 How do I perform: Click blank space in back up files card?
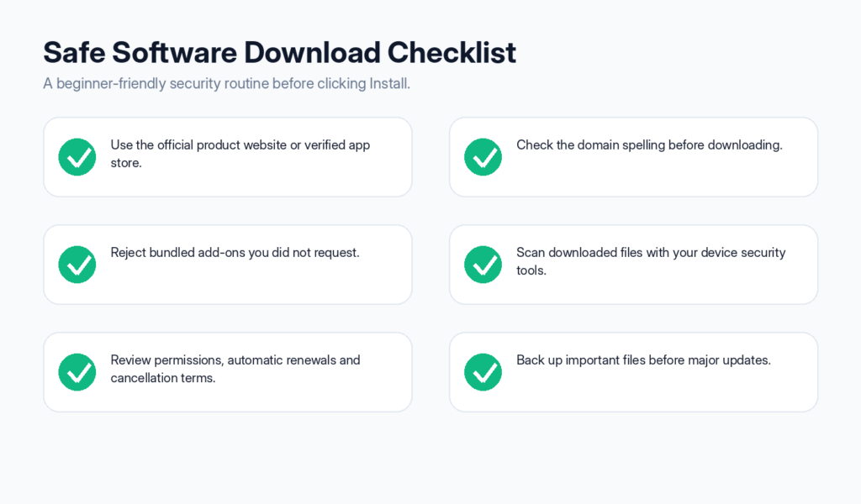point(659,391)
